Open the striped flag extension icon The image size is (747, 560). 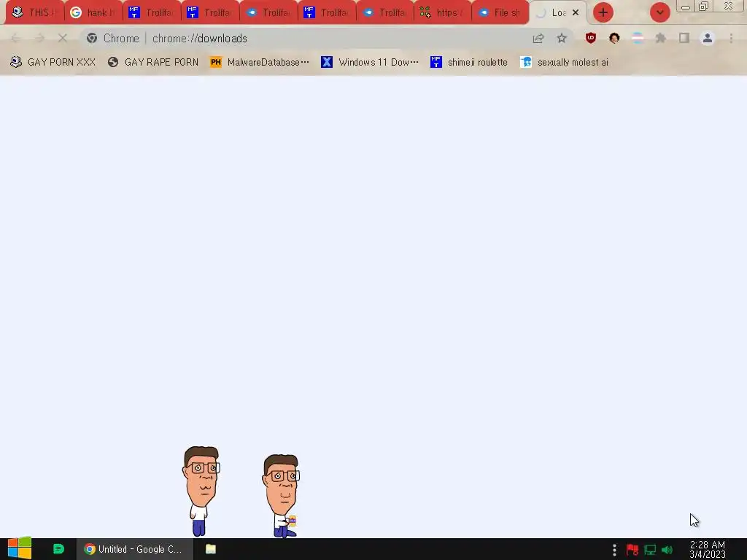[638, 38]
